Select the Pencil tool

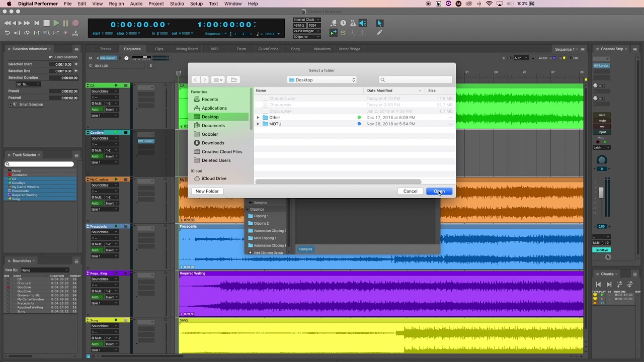pyautogui.click(x=379, y=33)
